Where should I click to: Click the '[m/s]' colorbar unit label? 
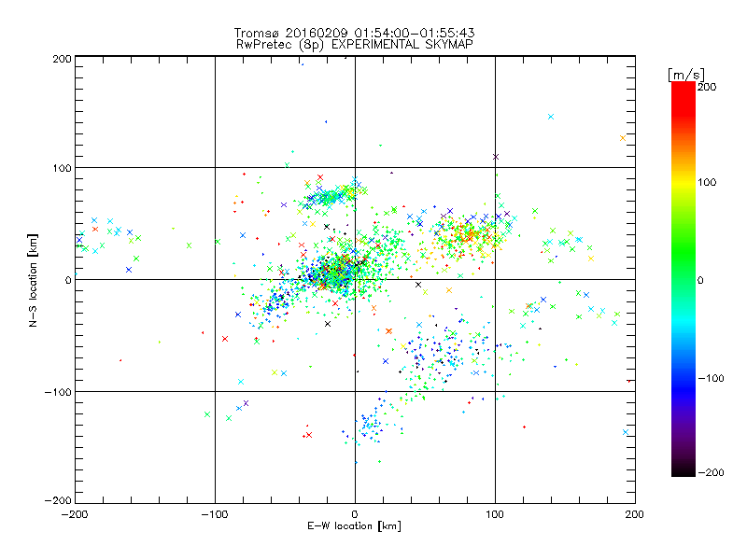(685, 75)
